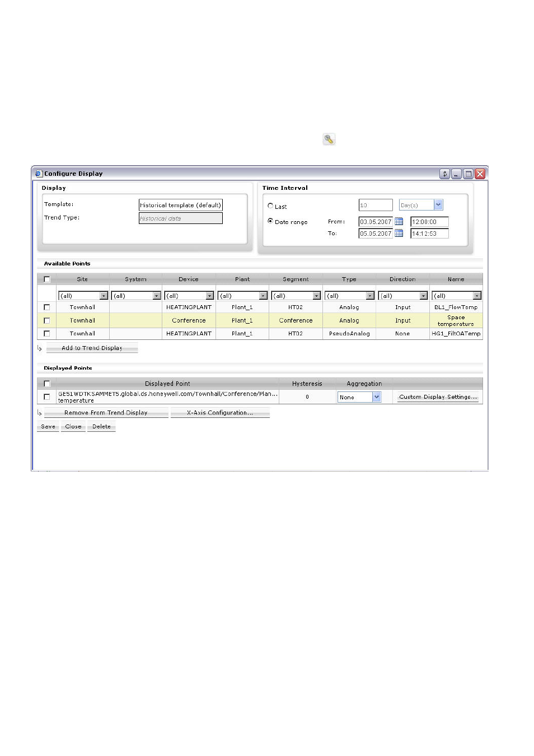The height and width of the screenshot is (756, 534).
Task: Click the From time field 12:00:00
Action: coord(429,222)
